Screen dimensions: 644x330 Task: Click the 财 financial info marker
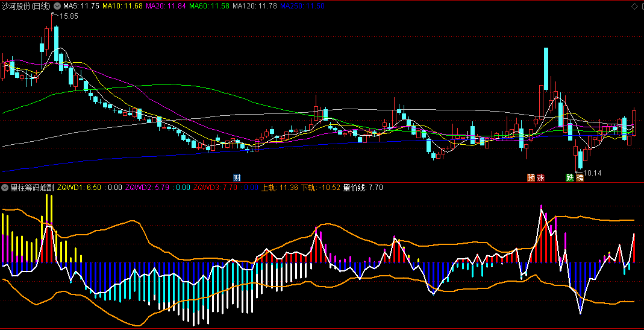pos(237,177)
